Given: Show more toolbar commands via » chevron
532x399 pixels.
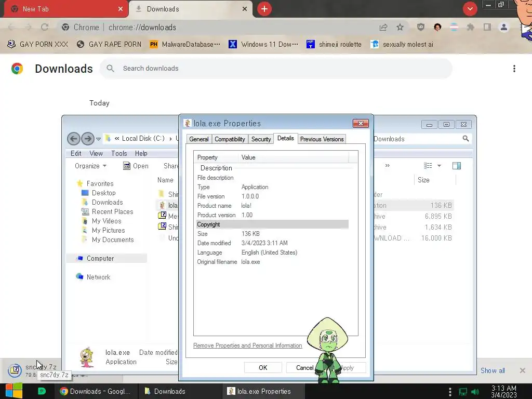Looking at the screenshot, I should click(x=388, y=166).
